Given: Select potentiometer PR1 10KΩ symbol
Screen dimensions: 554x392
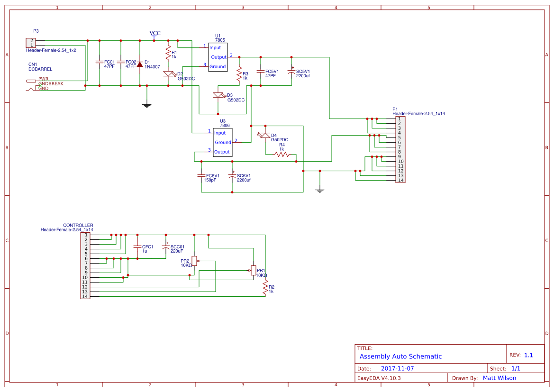Looking at the screenshot, I should click(x=254, y=270).
